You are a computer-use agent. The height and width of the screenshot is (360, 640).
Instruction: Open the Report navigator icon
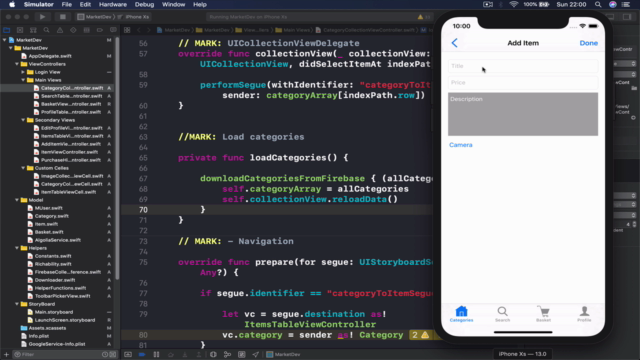(x=113, y=30)
